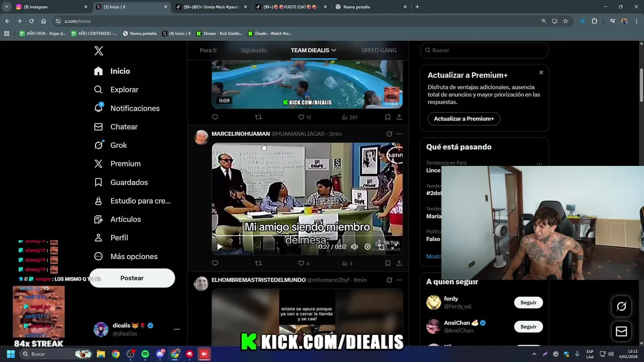
Task: Switch to Siguiendo tab
Action: (254, 50)
